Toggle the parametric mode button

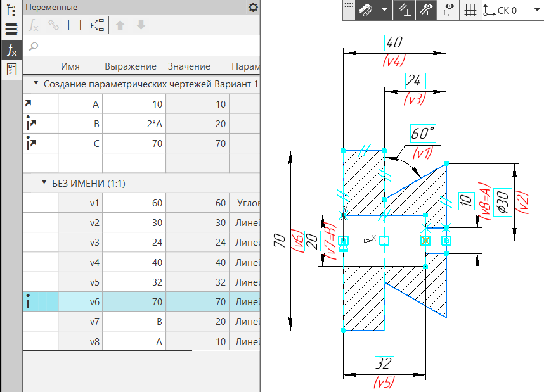click(x=405, y=10)
